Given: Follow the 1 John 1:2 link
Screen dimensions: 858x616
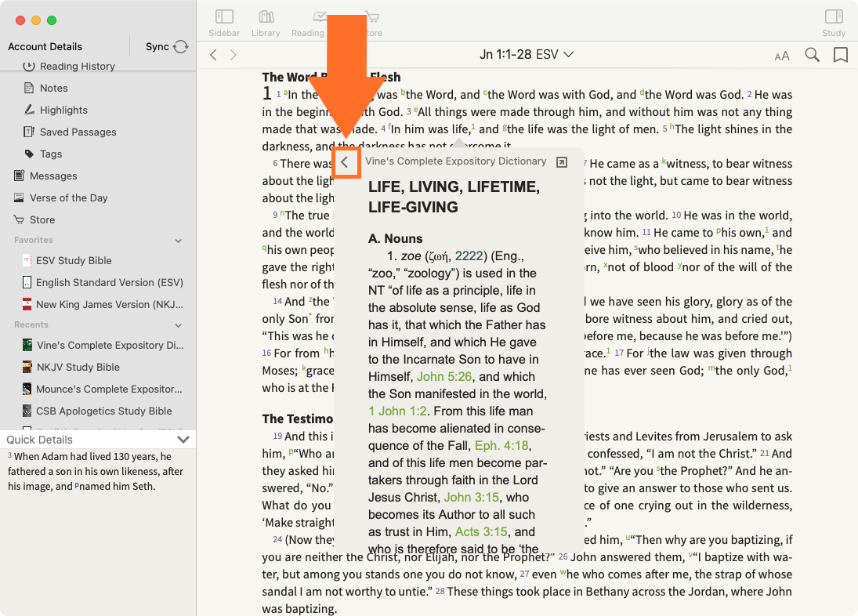Looking at the screenshot, I should click(397, 411).
